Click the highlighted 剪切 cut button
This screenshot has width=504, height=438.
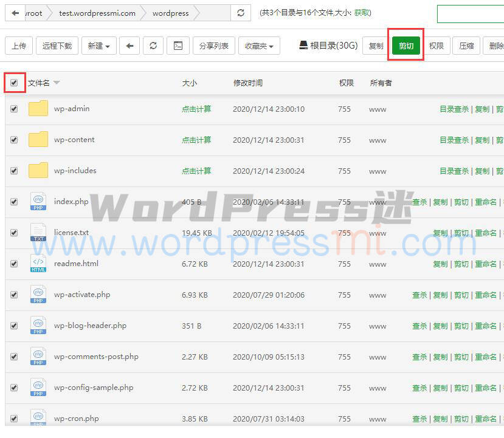coord(406,45)
